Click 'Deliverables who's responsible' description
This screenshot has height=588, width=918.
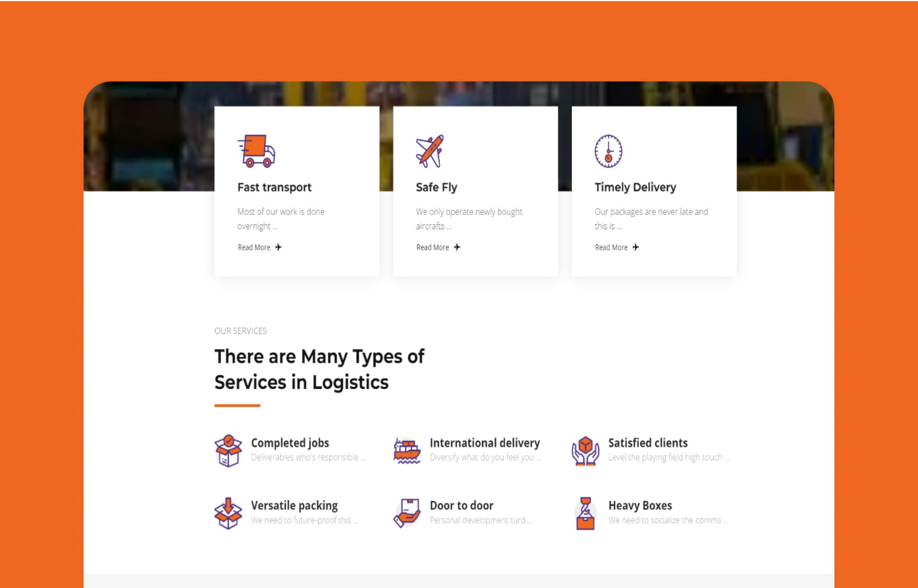[x=308, y=457]
